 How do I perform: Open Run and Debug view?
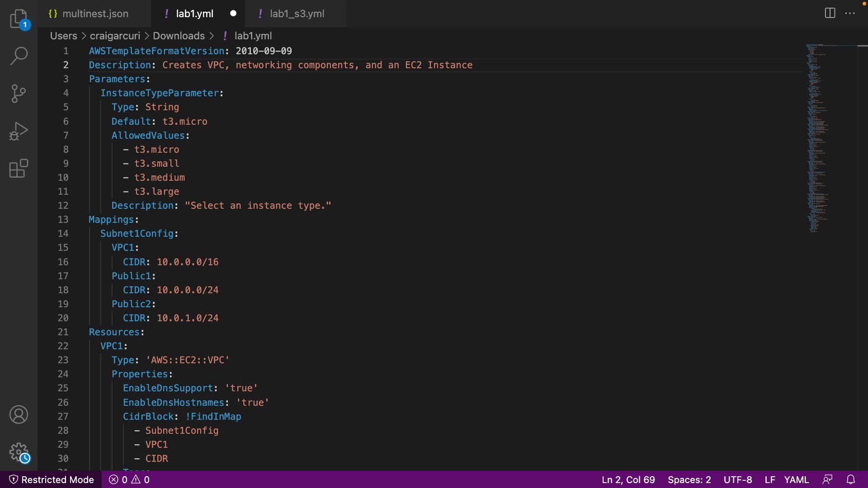pos(19,131)
